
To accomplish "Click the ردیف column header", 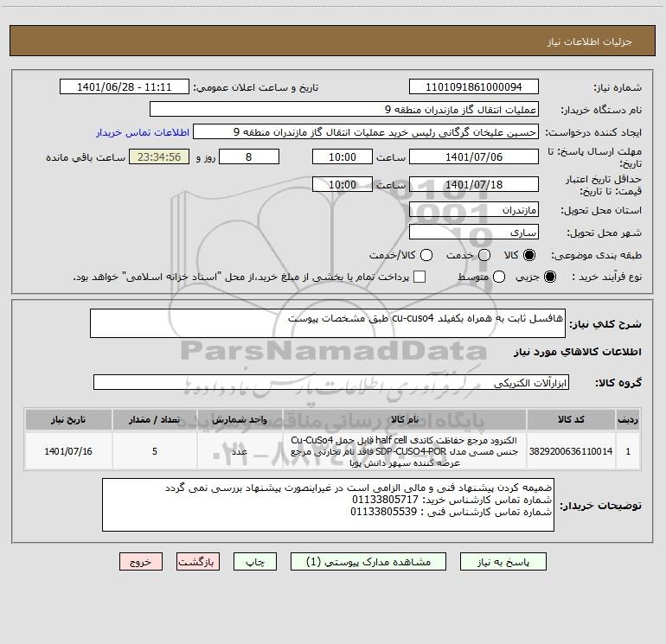I will (628, 419).
